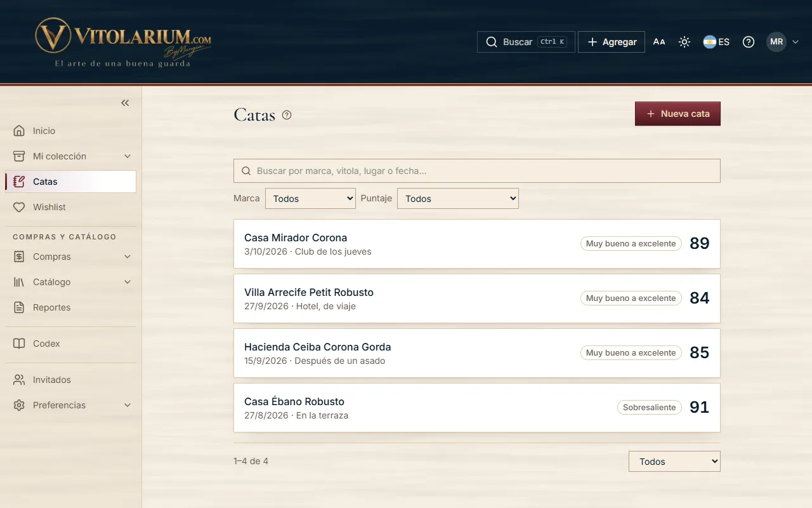Click the text size AA icon
The image size is (812, 508).
[x=659, y=42]
